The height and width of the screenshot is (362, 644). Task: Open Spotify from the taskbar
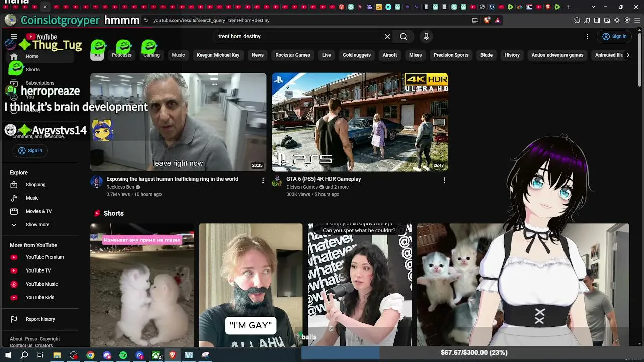click(123, 355)
